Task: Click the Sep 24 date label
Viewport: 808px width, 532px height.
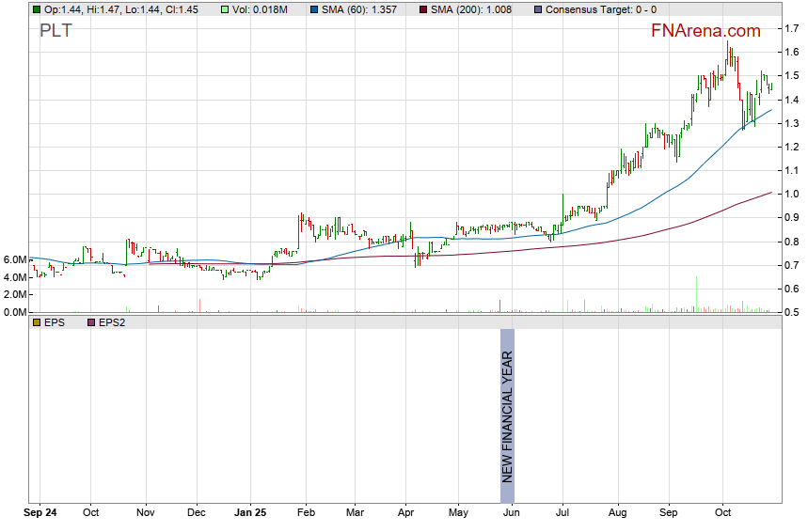Action: [x=40, y=513]
